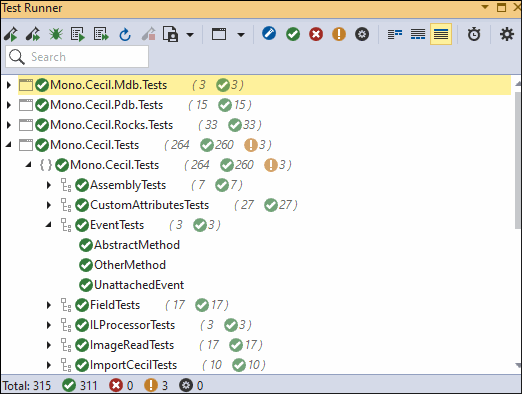Click the failed count icon in status bar
The image size is (522, 394).
click(x=116, y=386)
